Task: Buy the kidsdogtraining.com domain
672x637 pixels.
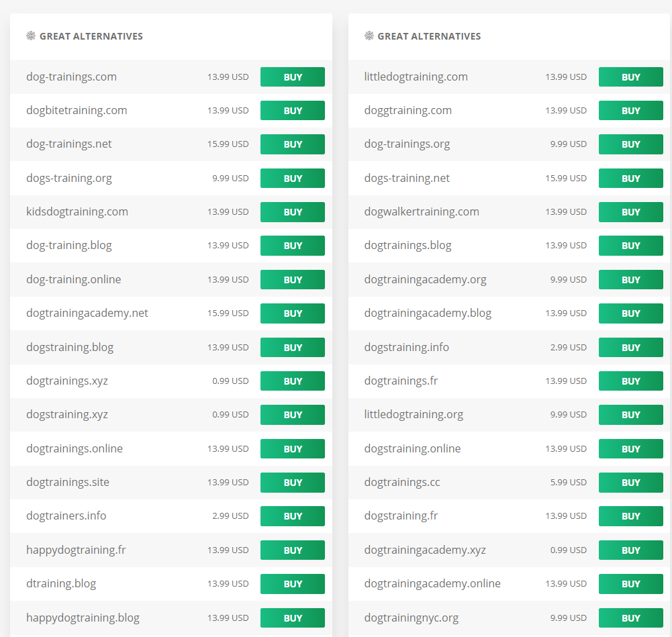Action: pos(292,212)
